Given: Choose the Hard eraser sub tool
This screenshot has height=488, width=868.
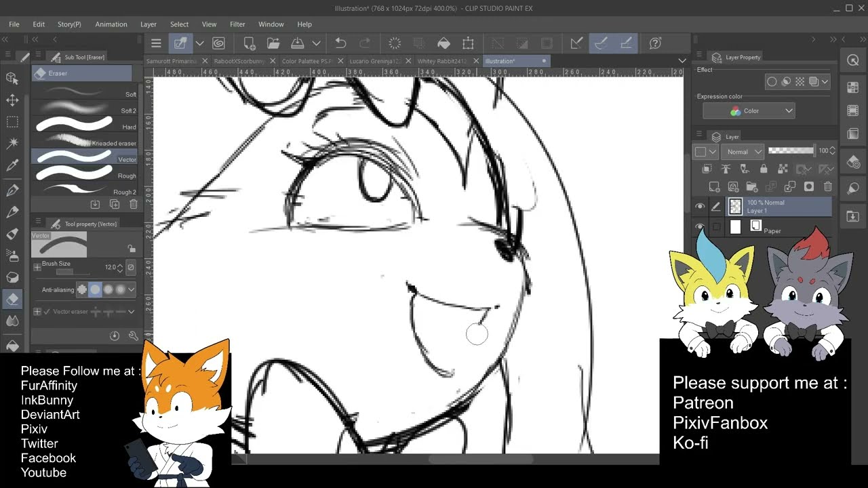Looking at the screenshot, I should pyautogui.click(x=85, y=124).
